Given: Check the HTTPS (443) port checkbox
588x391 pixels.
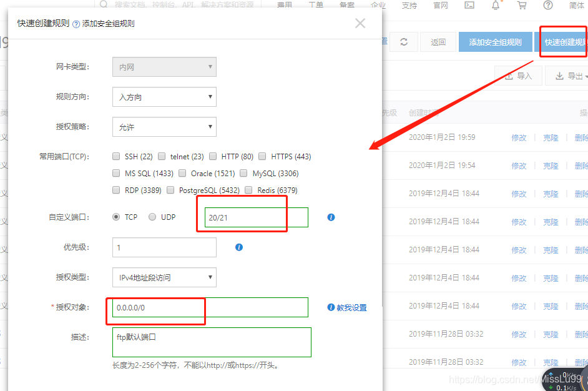Looking at the screenshot, I should 262,156.
